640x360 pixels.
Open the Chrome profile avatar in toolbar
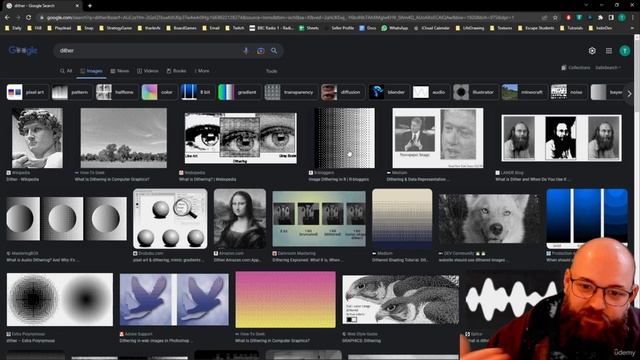[x=622, y=18]
